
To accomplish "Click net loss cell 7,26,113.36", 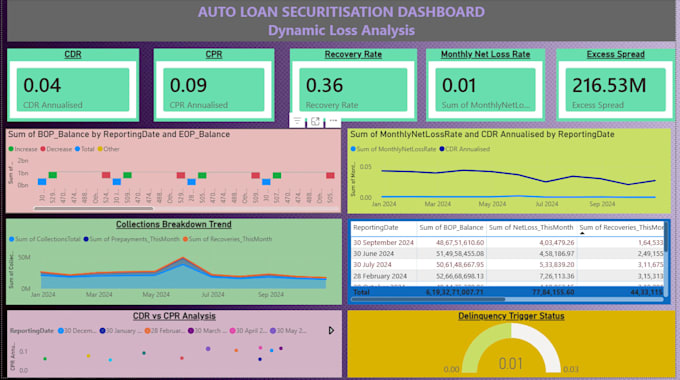I will 556,276.
